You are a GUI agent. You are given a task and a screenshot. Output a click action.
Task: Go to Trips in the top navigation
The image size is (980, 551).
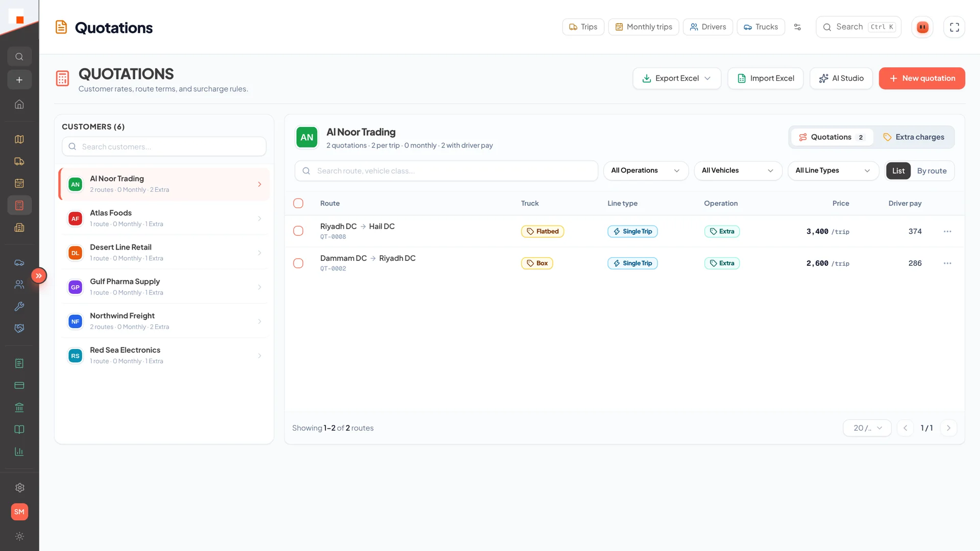583,27
